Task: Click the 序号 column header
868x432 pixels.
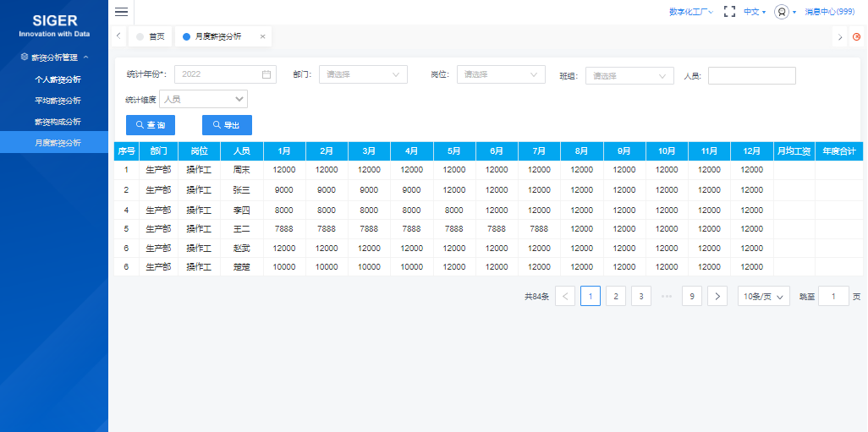Action: (126, 151)
